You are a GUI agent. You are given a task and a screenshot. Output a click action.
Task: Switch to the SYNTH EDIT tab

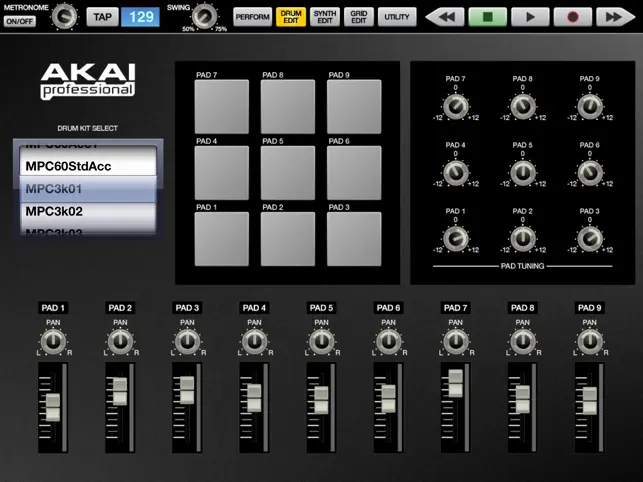(x=325, y=17)
